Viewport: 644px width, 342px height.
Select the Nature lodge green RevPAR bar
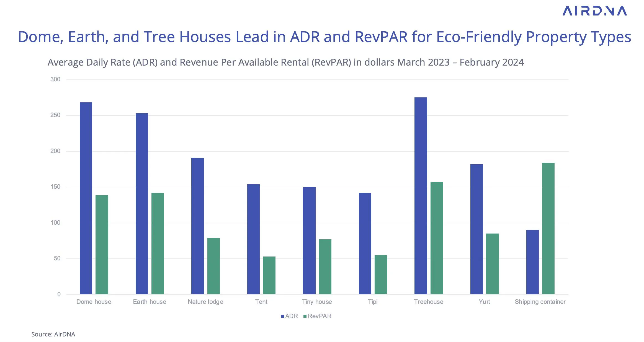[213, 266]
